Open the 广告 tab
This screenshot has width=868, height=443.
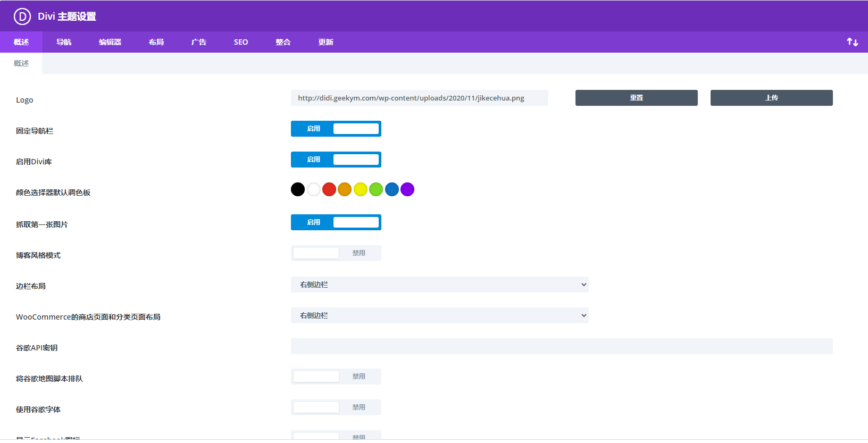(199, 42)
